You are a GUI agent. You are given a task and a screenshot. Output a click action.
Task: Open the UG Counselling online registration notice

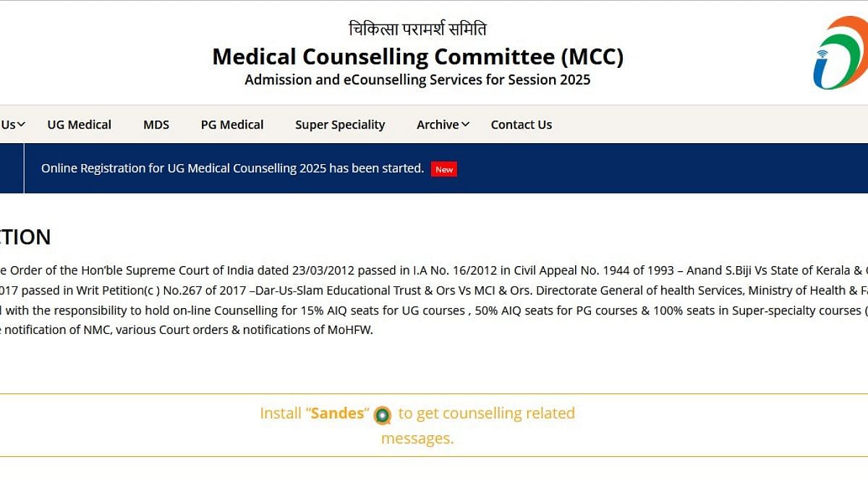click(232, 168)
